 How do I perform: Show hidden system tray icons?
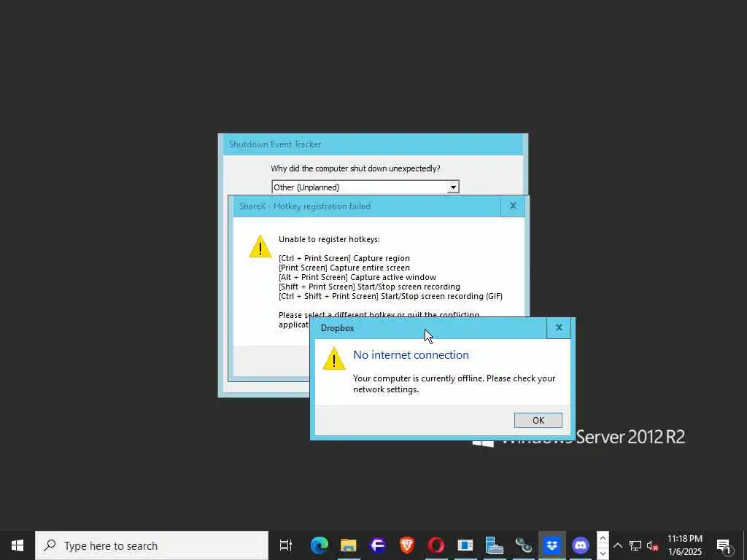pyautogui.click(x=618, y=545)
